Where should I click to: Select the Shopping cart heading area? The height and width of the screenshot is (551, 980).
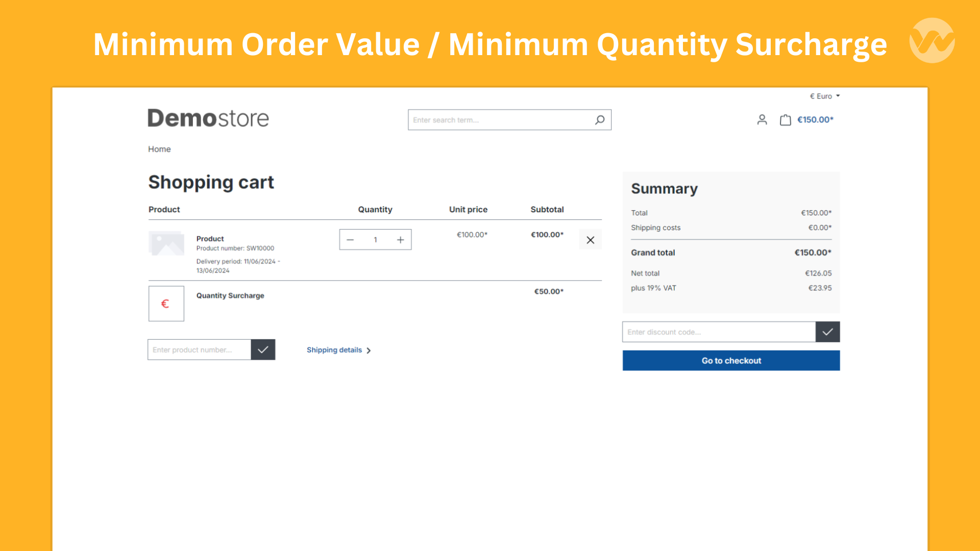click(211, 182)
